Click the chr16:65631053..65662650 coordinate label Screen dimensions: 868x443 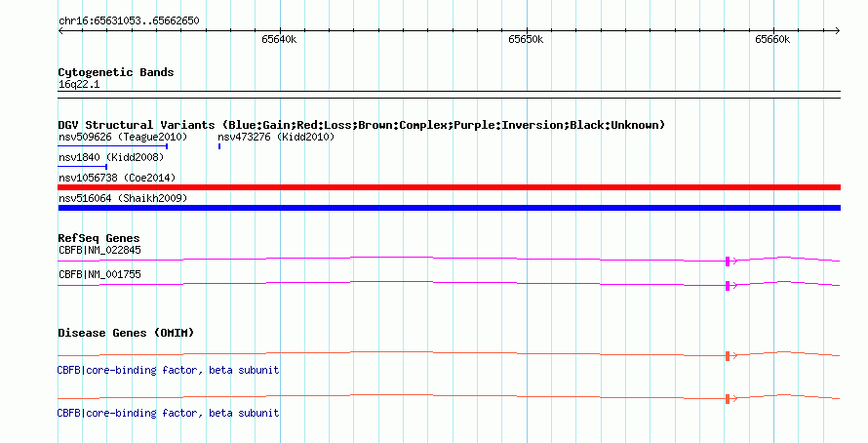point(129,21)
